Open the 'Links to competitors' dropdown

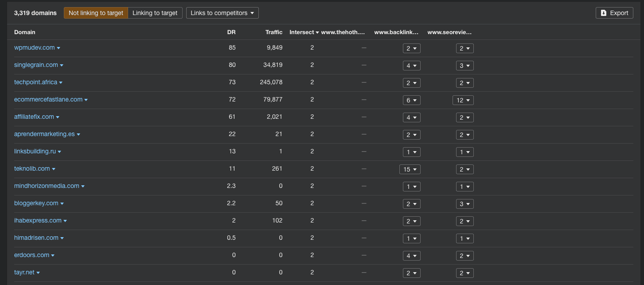222,13
